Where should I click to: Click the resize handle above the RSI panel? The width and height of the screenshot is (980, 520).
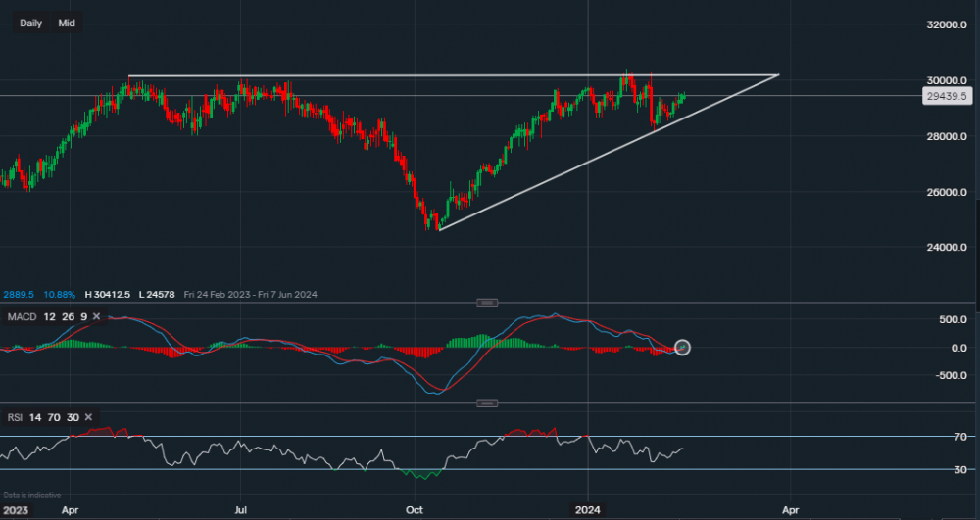[x=486, y=402]
